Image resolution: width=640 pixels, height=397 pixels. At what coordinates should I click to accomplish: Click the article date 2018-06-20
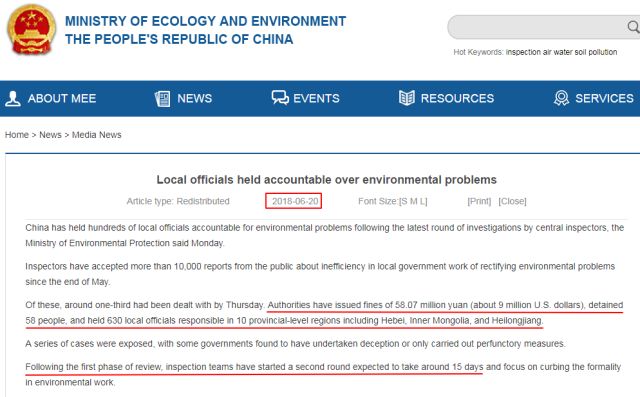(x=295, y=201)
